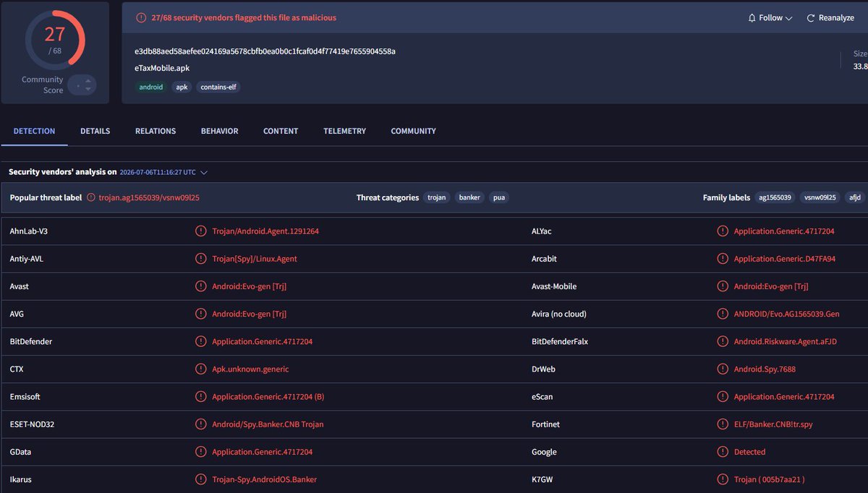The height and width of the screenshot is (493, 868).
Task: Click the alert icon for Avast-Mobile result
Action: click(722, 286)
